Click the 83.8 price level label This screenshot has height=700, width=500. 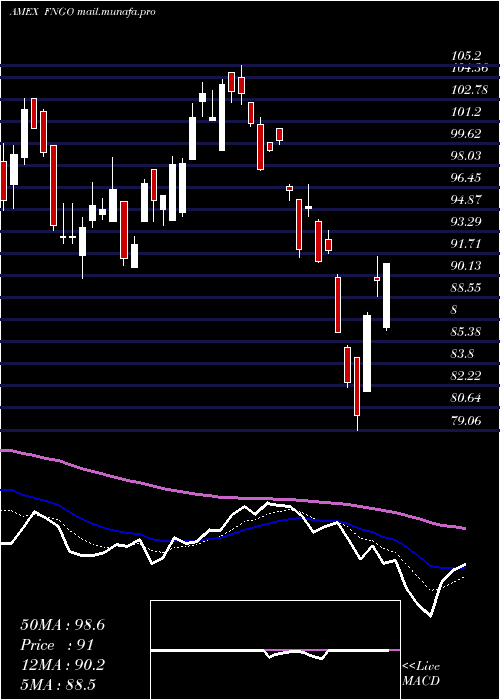pyautogui.click(x=463, y=354)
